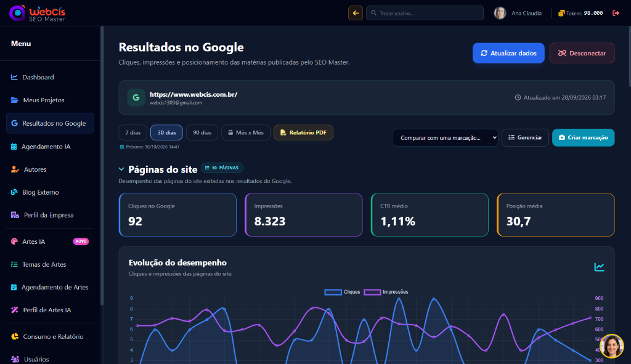Click the Agendamento IA calendar icon
Image resolution: width=631 pixels, height=364 pixels.
(x=14, y=147)
